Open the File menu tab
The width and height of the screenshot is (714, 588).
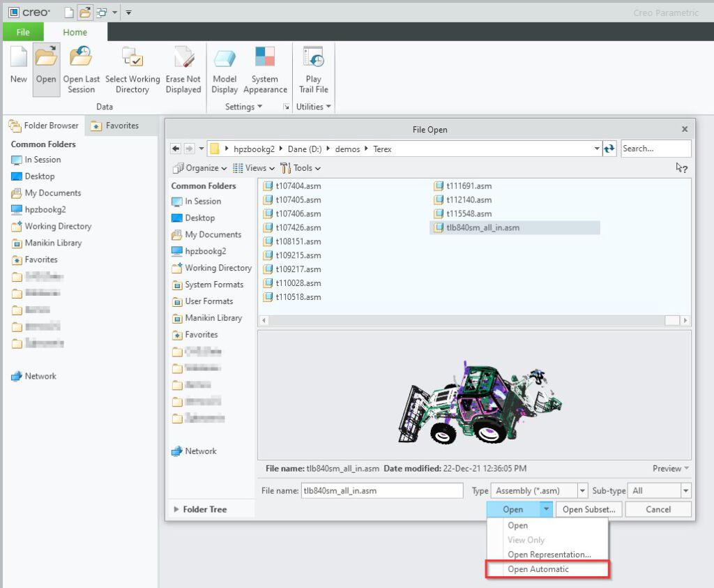coord(23,32)
